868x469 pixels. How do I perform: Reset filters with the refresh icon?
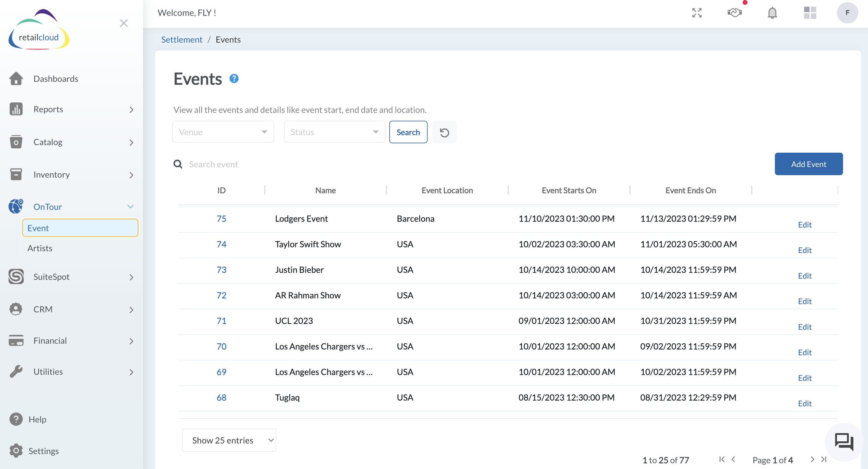[444, 132]
